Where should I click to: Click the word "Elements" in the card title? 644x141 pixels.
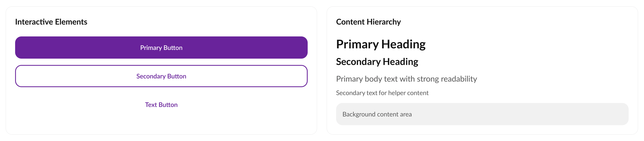[71, 22]
